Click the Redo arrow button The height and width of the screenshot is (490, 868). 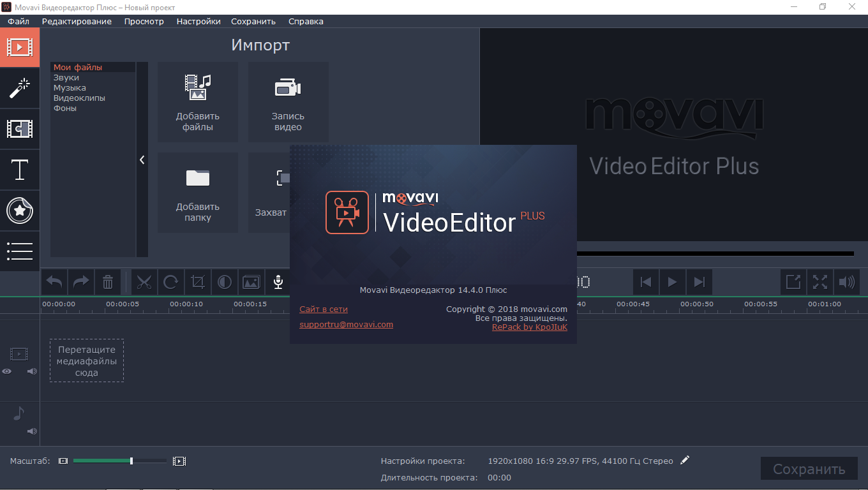81,282
